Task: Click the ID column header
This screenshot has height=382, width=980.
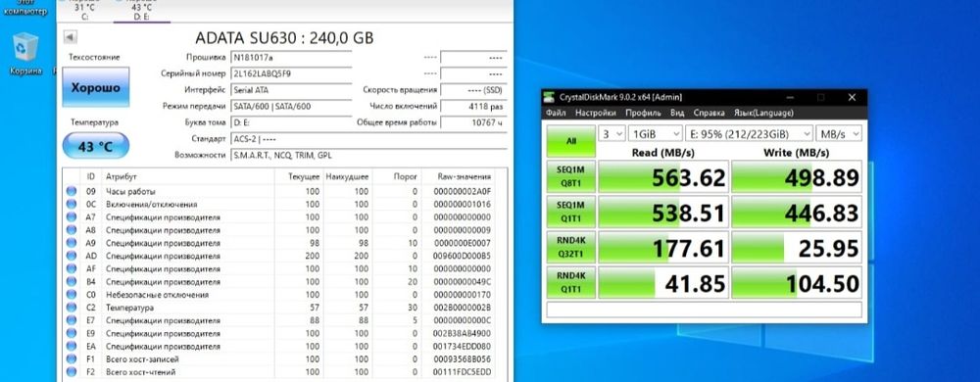Action: [91, 177]
